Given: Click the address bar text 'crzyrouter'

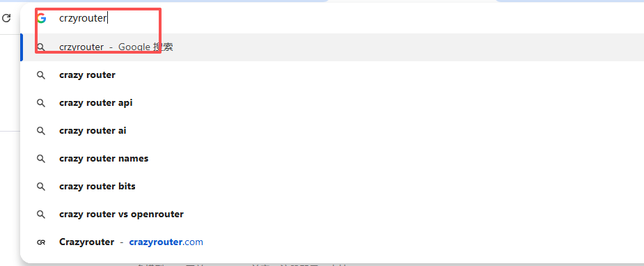Looking at the screenshot, I should coord(83,19).
